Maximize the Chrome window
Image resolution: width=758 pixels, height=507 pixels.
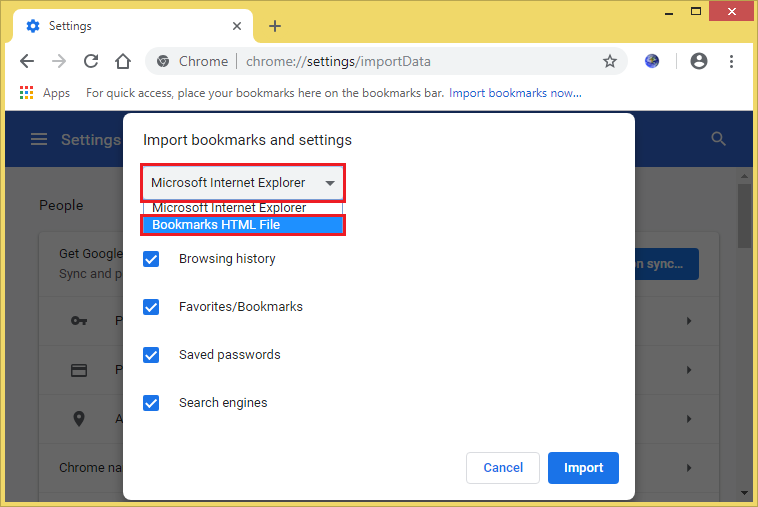click(696, 12)
